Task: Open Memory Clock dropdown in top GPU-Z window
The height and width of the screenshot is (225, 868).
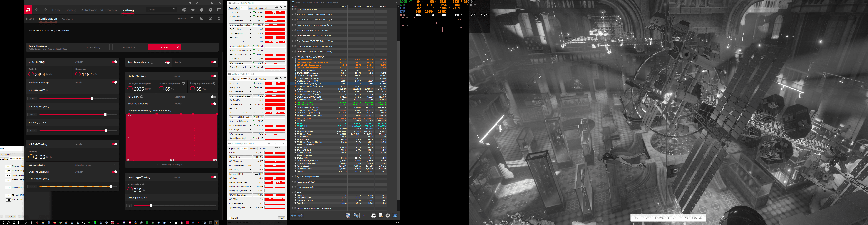Action: point(250,17)
